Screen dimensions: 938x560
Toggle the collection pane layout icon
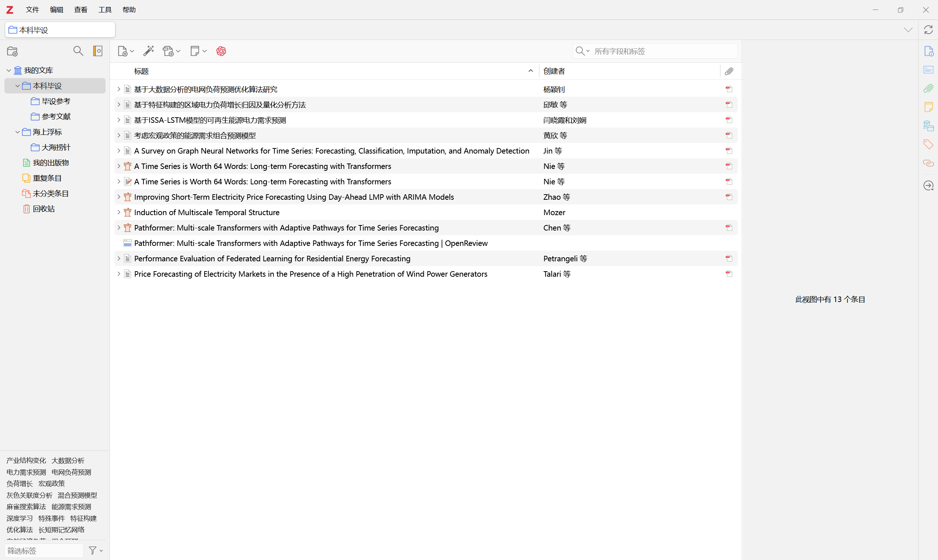click(98, 51)
